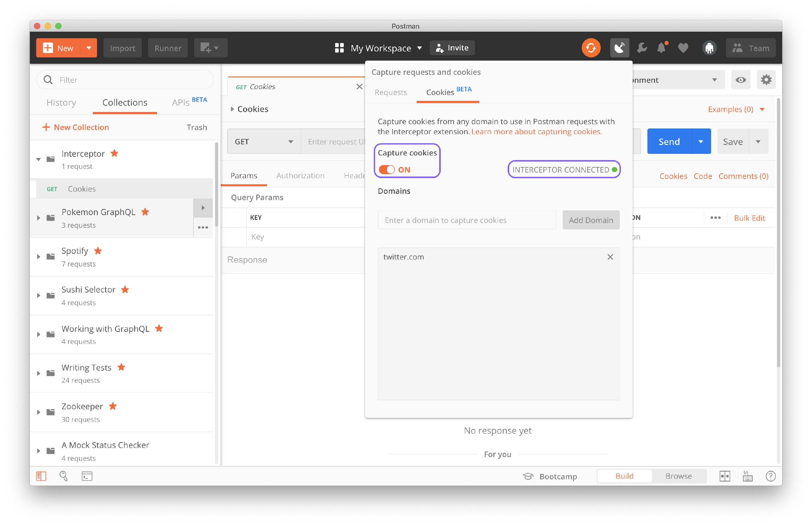Open Learn more about capturing cookies link
The height and width of the screenshot is (525, 812).
pos(536,132)
